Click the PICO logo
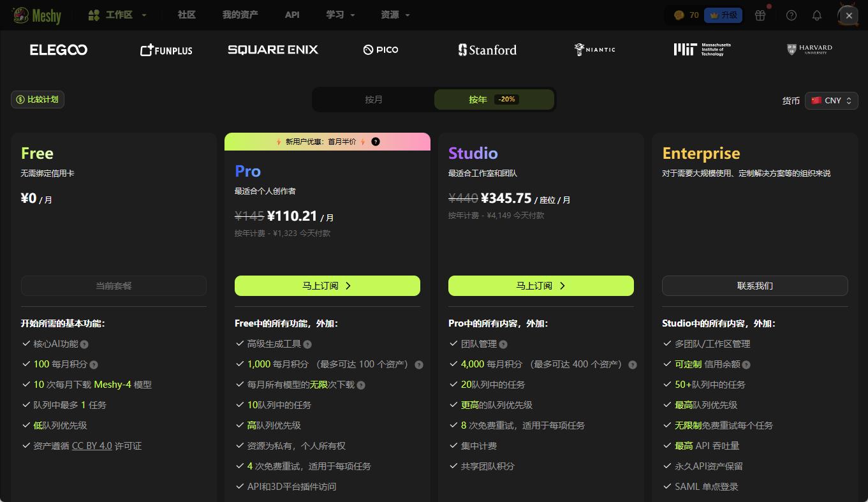Viewport: 868px width, 502px height. click(x=381, y=50)
